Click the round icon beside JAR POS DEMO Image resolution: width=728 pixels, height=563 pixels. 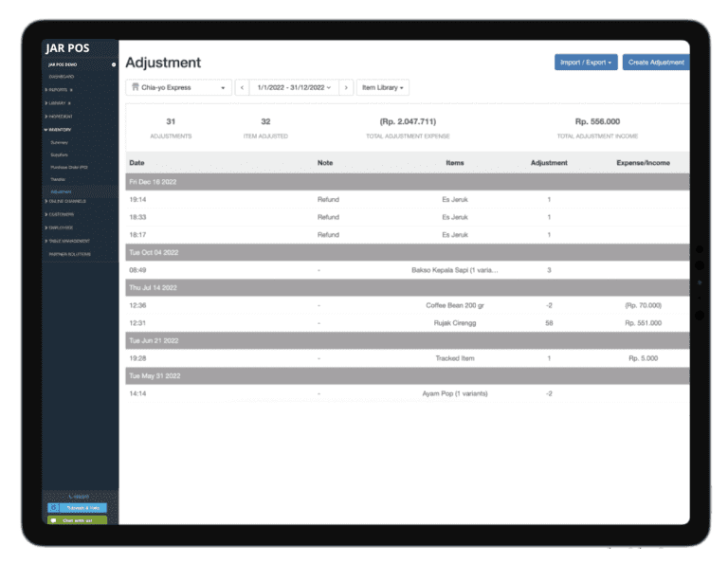click(x=114, y=64)
